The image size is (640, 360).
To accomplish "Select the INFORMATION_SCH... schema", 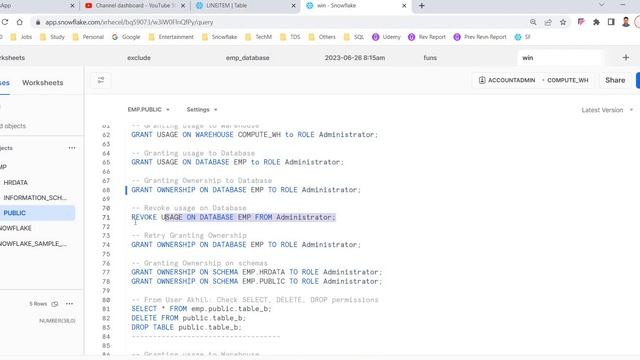I will click(x=35, y=198).
